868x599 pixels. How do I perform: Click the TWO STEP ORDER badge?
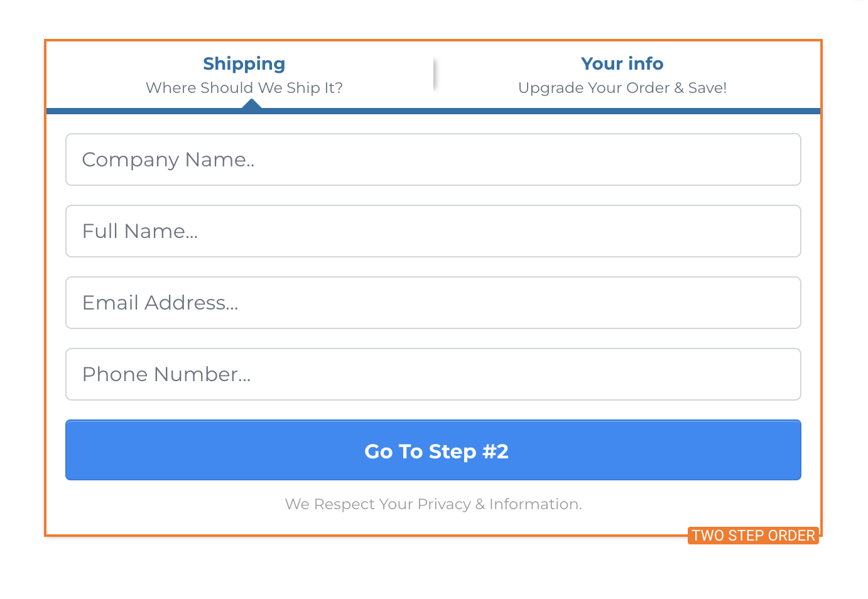click(x=752, y=536)
